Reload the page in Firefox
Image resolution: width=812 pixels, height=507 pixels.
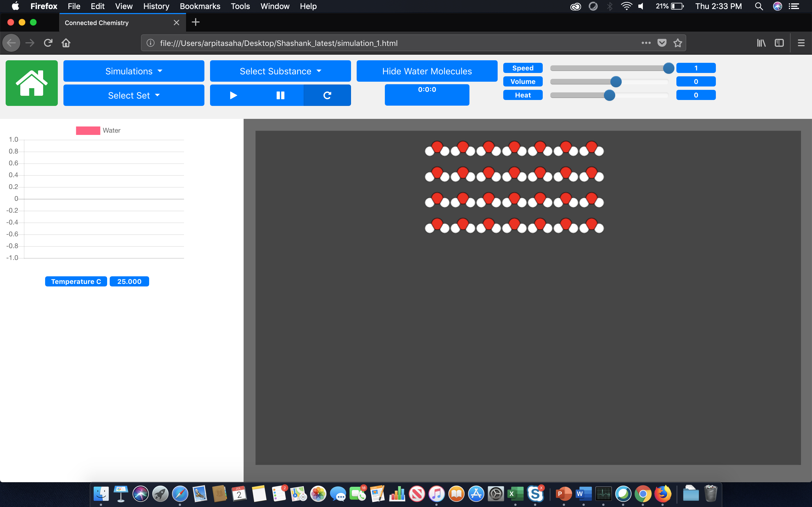coord(48,43)
